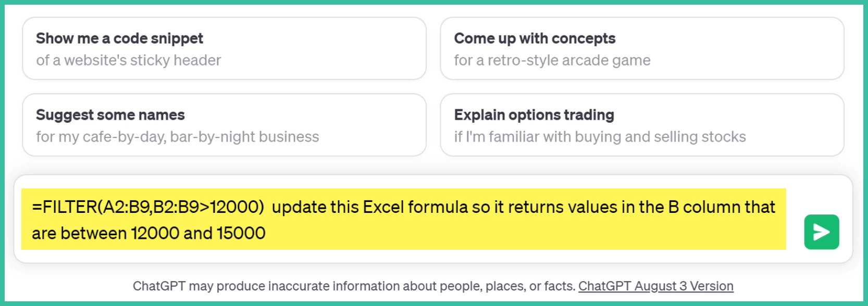The image size is (868, 306).
Task: Select the 'Show me a code snippet' suggestion
Action: point(224,48)
